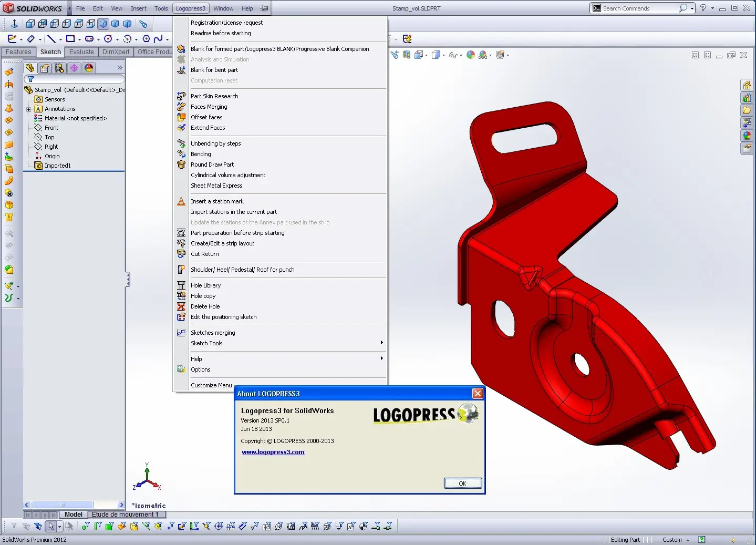The image size is (756, 545).
Task: Click the Cut Return icon
Action: [181, 254]
